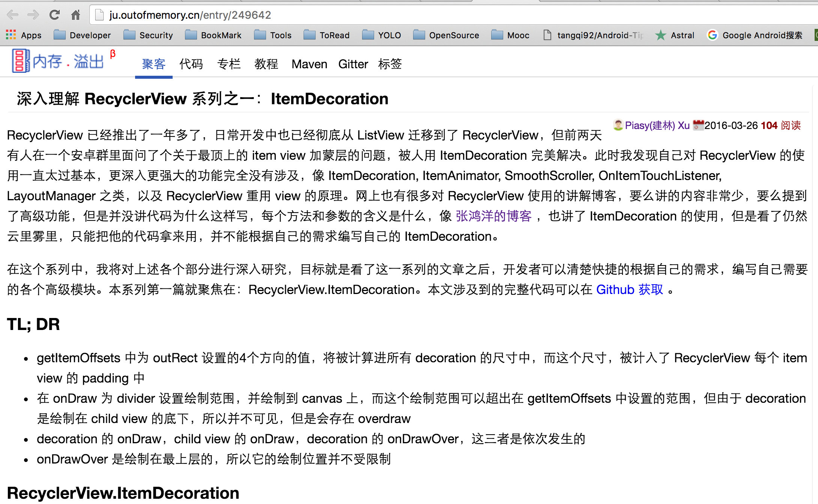Open the Astral star bookmark

point(675,35)
